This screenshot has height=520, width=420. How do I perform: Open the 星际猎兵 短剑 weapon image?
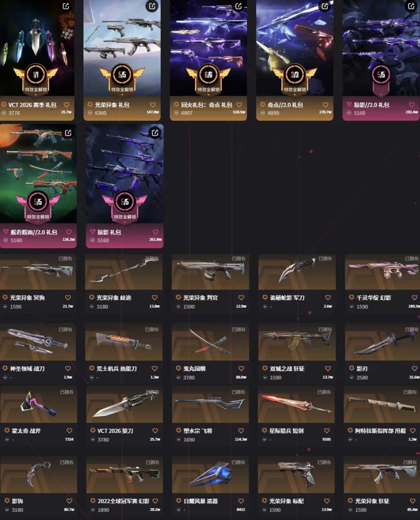tap(296, 404)
